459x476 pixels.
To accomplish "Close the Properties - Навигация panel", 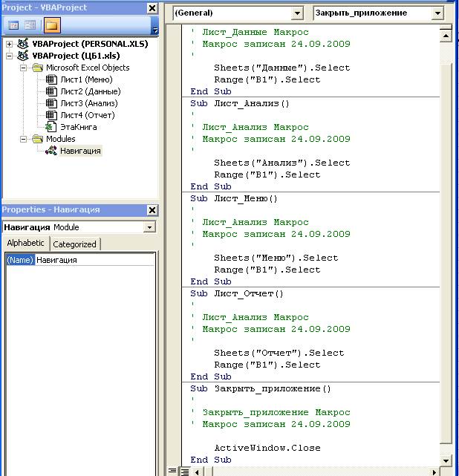I will pyautogui.click(x=152, y=210).
